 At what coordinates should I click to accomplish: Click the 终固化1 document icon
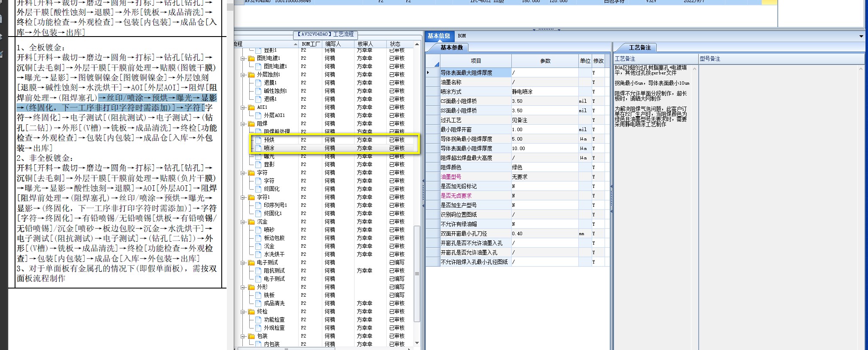pyautogui.click(x=258, y=214)
